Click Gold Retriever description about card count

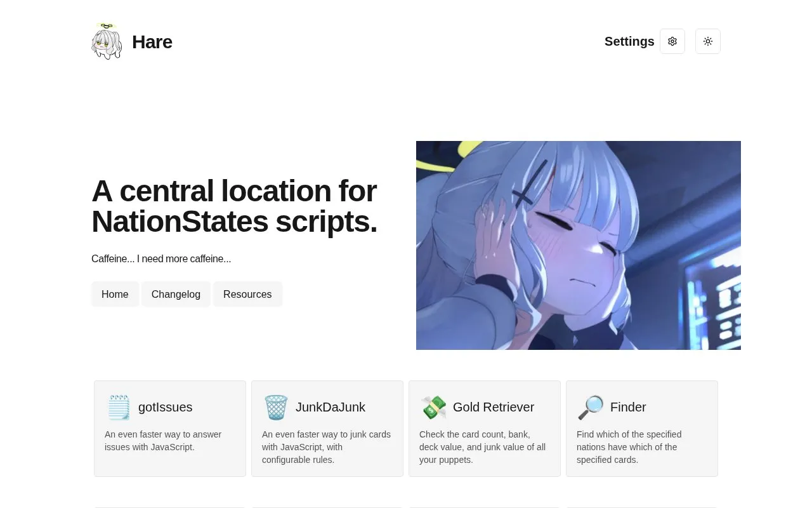tap(482, 447)
